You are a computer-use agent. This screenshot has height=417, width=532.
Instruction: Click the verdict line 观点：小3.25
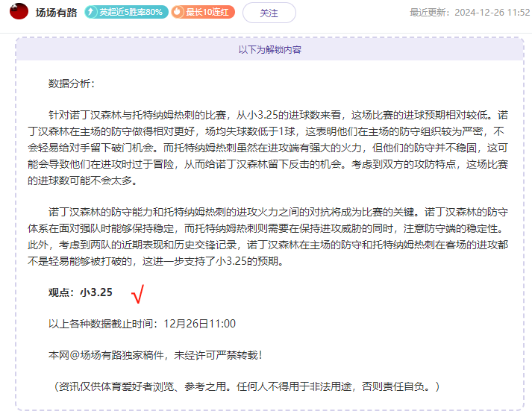(x=80, y=292)
